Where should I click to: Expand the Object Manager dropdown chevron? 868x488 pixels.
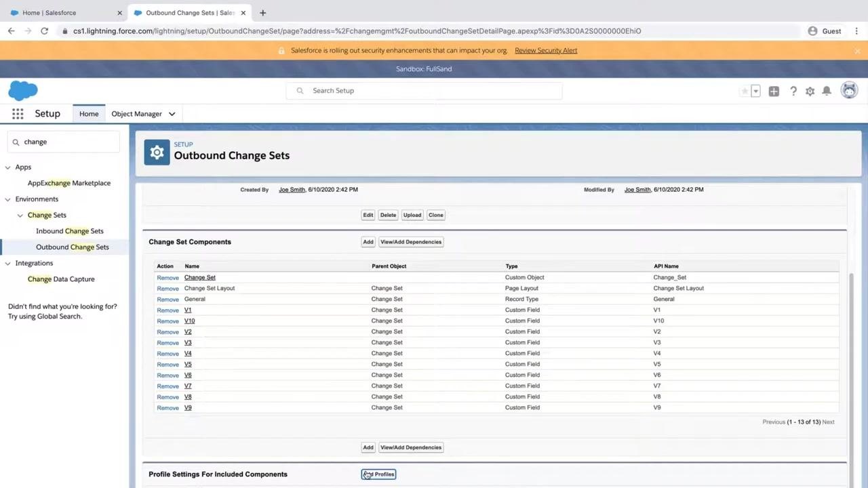pos(172,114)
